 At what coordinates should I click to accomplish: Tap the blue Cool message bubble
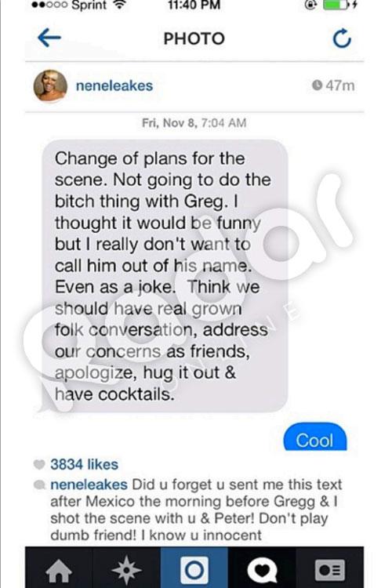pyautogui.click(x=315, y=437)
